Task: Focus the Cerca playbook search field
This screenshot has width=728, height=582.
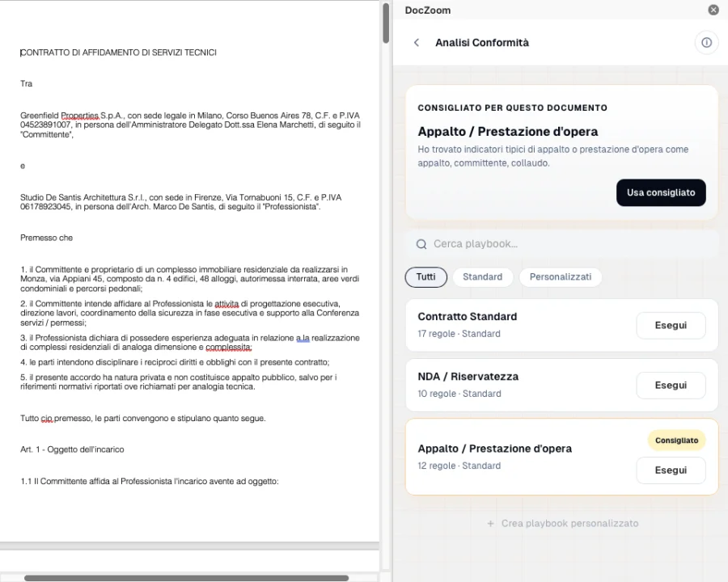Action: [x=562, y=243]
